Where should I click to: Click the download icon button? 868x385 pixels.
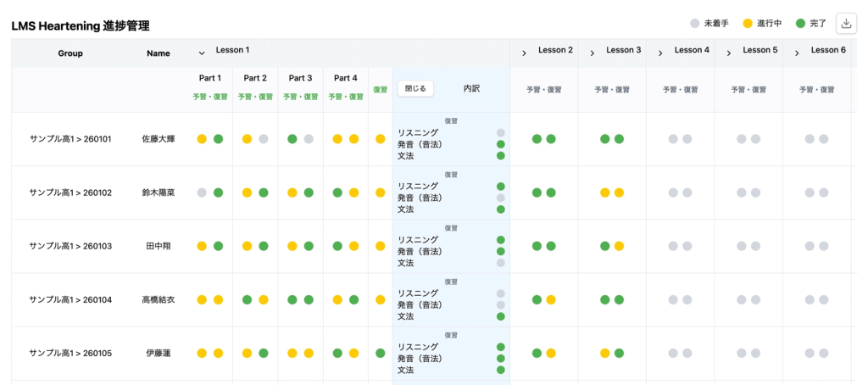pyautogui.click(x=846, y=24)
